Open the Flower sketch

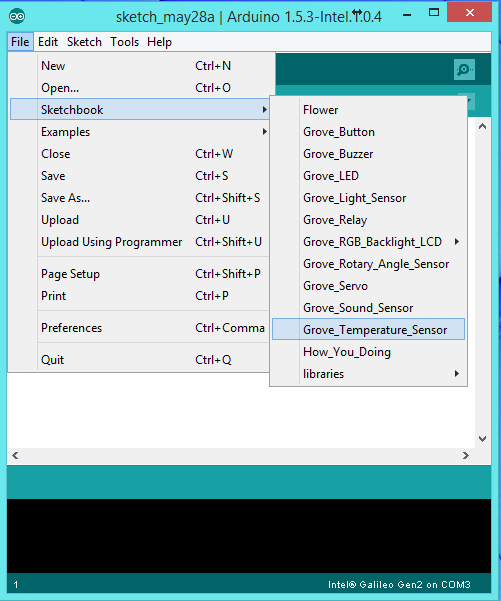point(368,110)
